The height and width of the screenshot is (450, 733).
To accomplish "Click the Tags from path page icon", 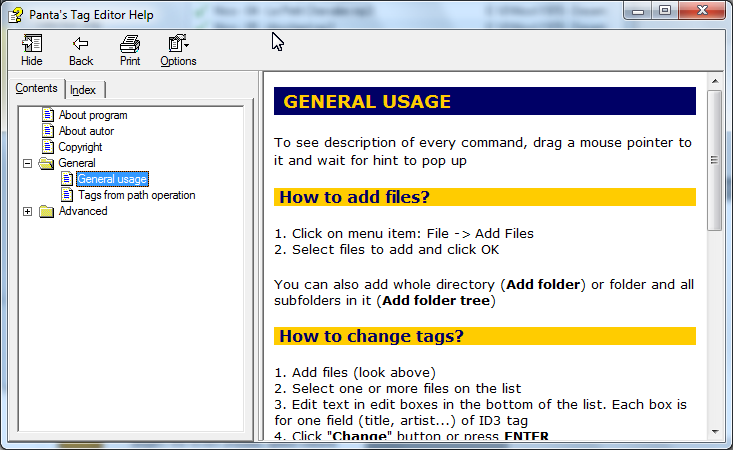I will pos(67,194).
